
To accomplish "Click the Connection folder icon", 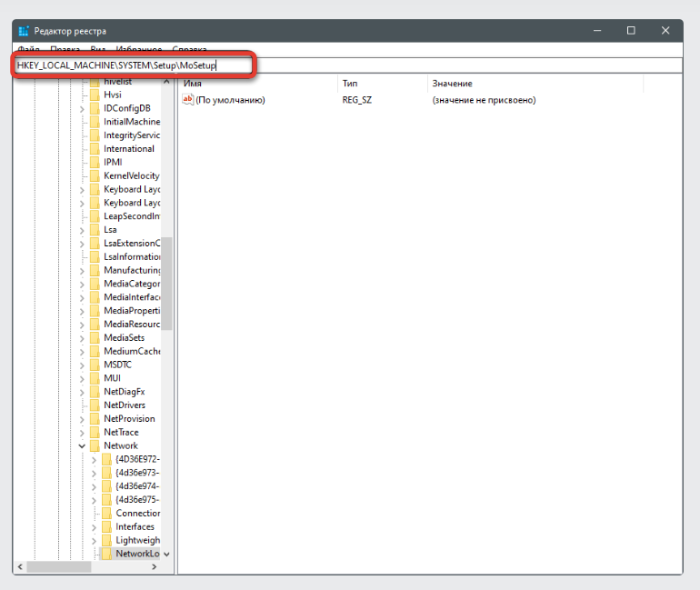I will (106, 514).
